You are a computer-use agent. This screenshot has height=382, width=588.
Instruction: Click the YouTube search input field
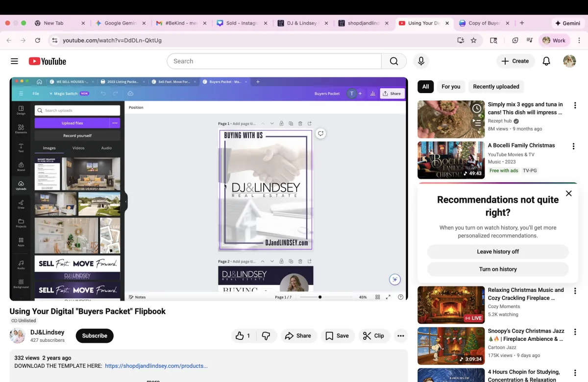(274, 61)
